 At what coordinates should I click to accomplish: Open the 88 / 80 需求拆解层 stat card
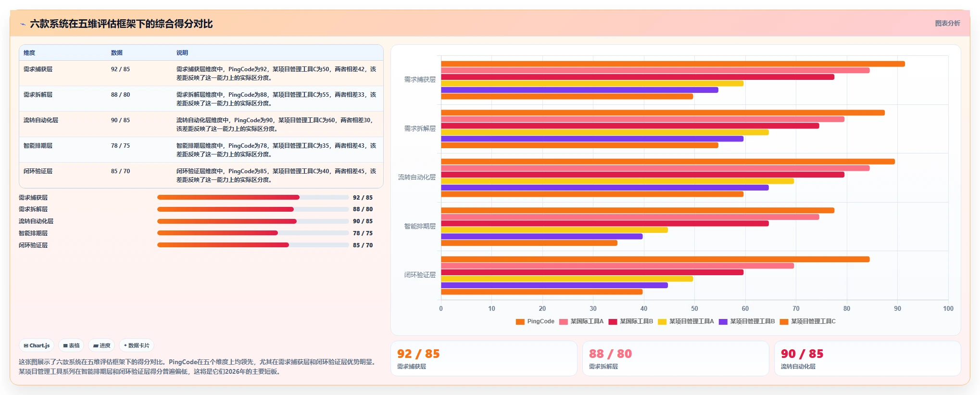click(x=676, y=358)
